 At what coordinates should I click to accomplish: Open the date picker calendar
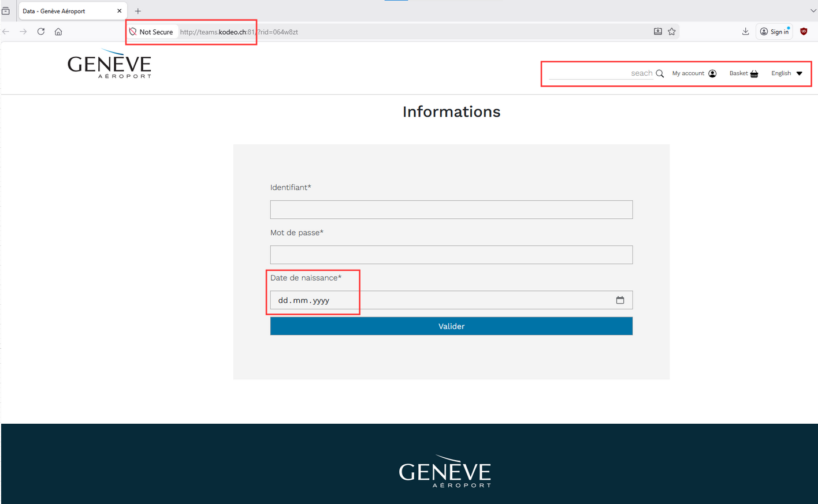tap(620, 300)
